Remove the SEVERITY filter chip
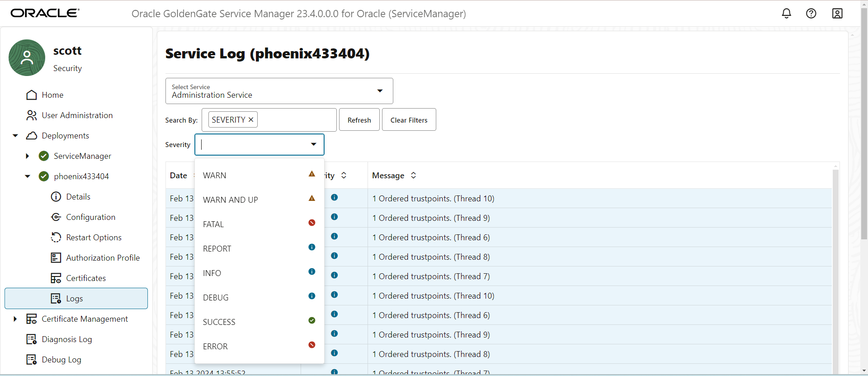Image resolution: width=868 pixels, height=376 pixels. (251, 119)
